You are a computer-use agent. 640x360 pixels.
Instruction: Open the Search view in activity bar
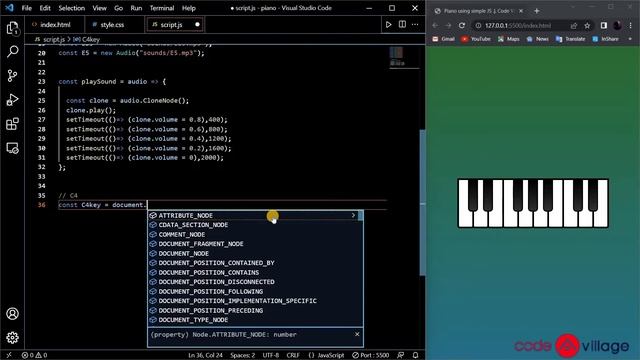12,51
